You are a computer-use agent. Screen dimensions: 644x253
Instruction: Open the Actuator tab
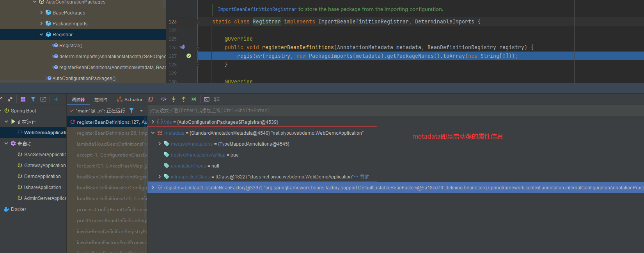tap(130, 100)
